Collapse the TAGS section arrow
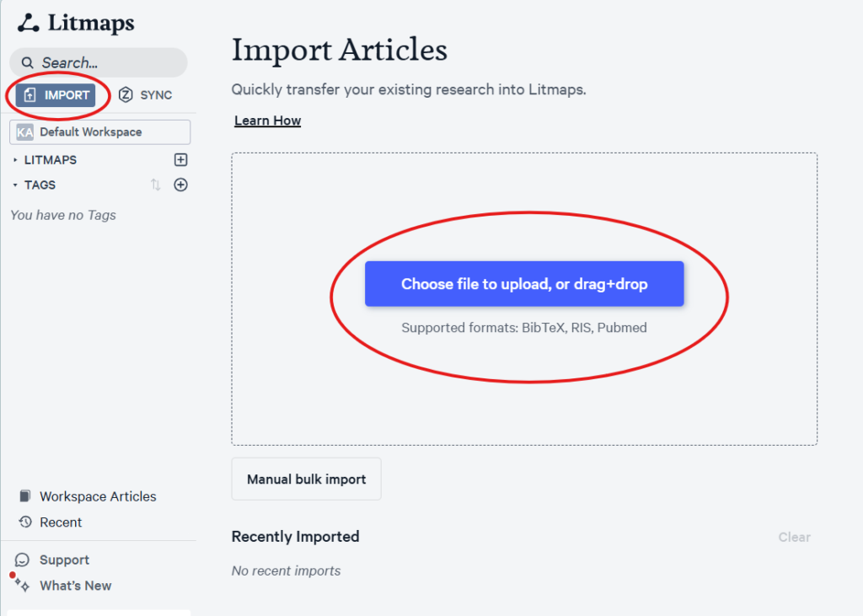 coord(15,185)
